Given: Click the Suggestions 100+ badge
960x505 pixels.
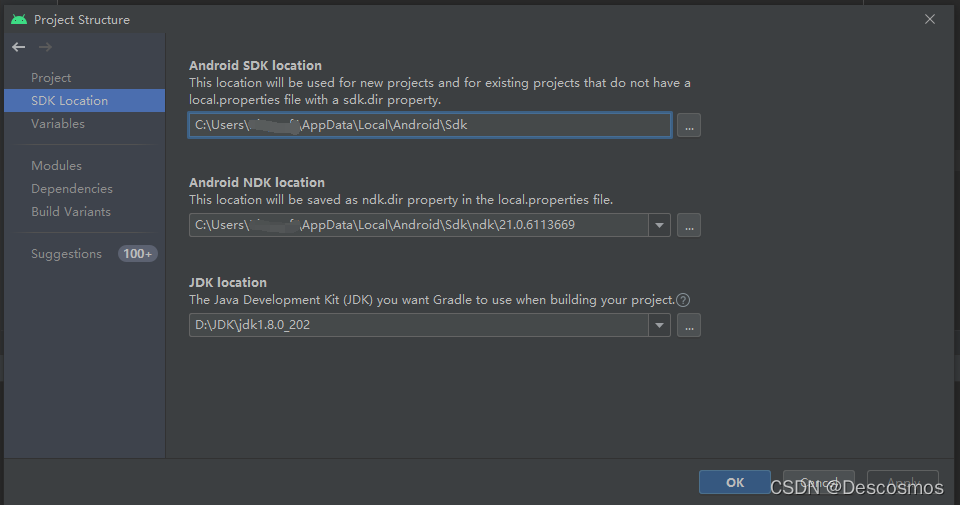Looking at the screenshot, I should [x=137, y=253].
